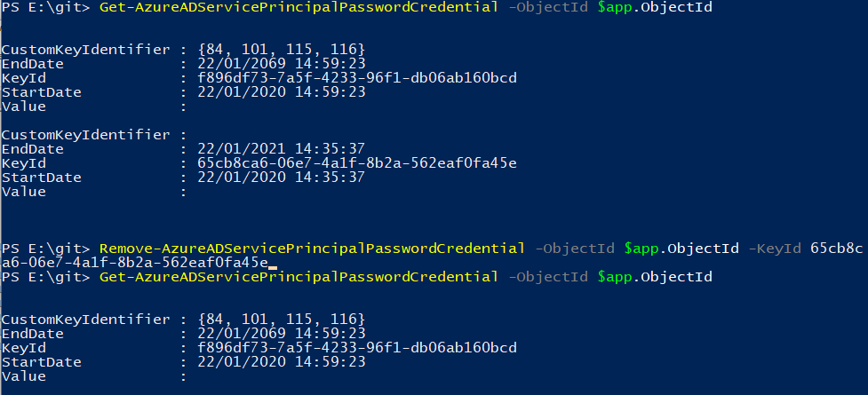Click the -KeyId parameter in Remove command

point(776,248)
